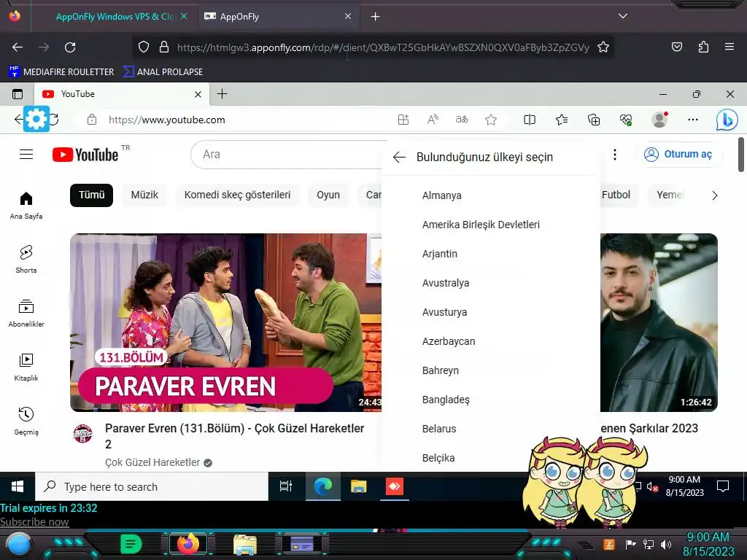Image resolution: width=747 pixels, height=560 pixels.
Task: Select the Müzik filter chip
Action: (x=144, y=195)
